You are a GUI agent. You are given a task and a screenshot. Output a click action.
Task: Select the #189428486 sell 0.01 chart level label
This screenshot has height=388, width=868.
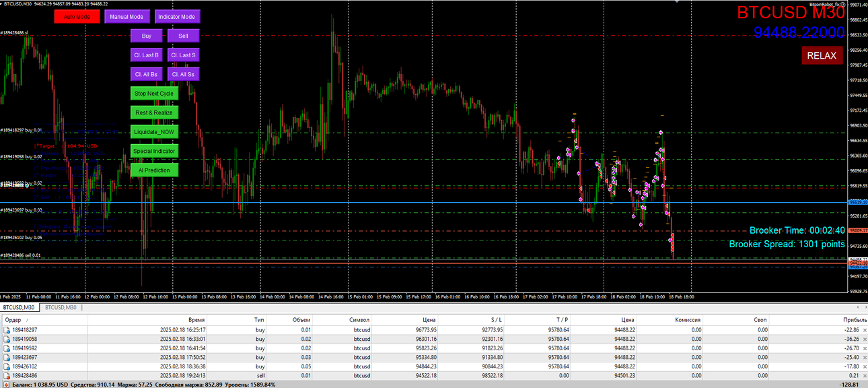(21, 255)
